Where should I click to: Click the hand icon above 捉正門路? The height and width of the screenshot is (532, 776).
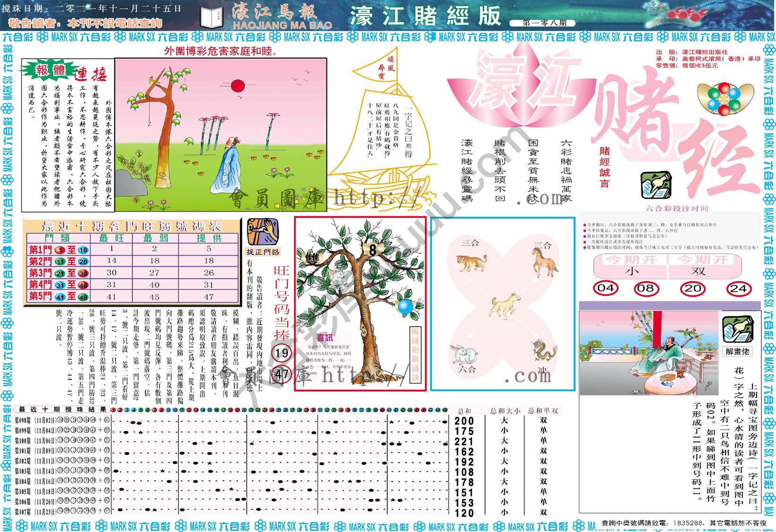[263, 231]
